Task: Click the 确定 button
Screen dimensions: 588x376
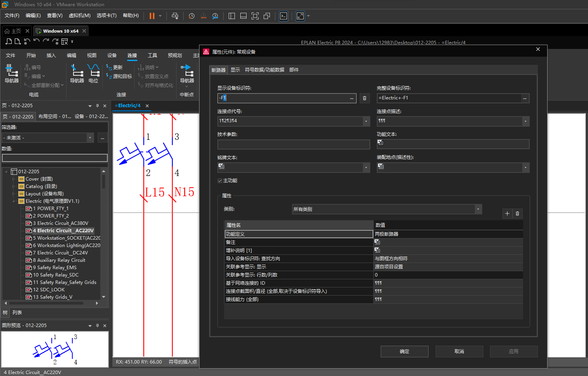Action: [404, 352]
